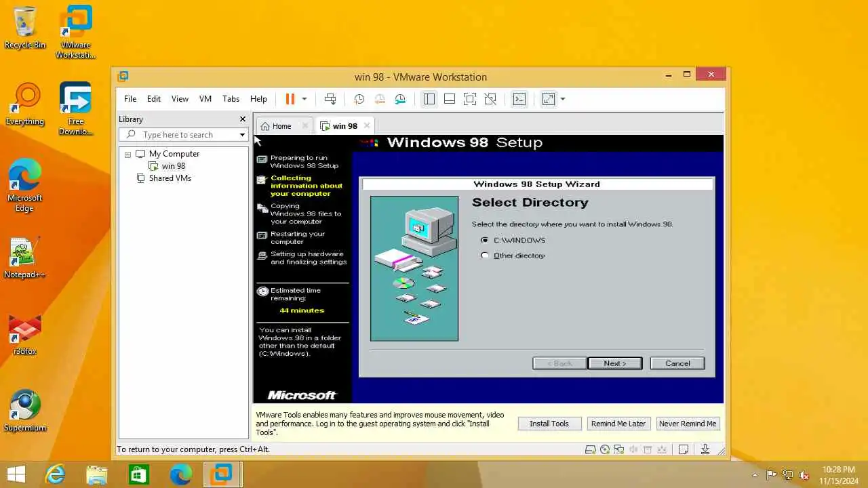Click the r3dfox desktop shortcut

point(25,335)
